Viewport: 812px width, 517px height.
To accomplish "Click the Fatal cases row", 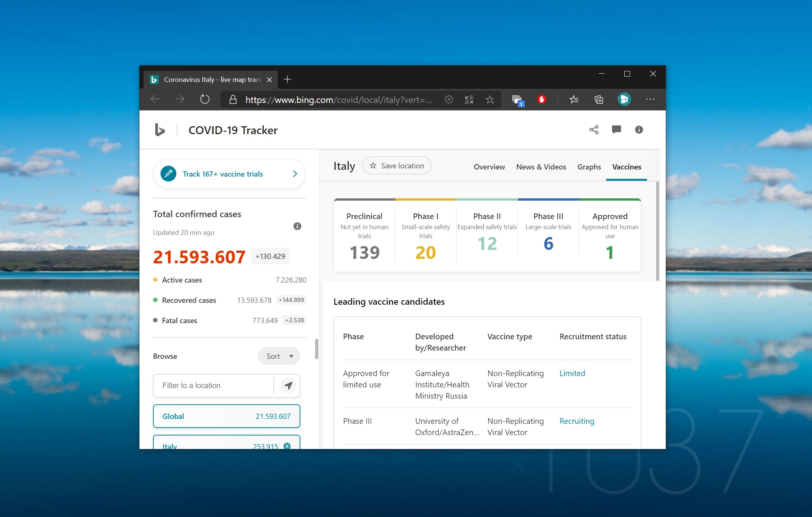I will (230, 320).
